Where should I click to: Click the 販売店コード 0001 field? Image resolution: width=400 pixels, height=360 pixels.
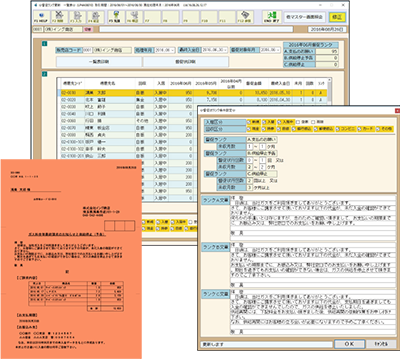(87, 50)
